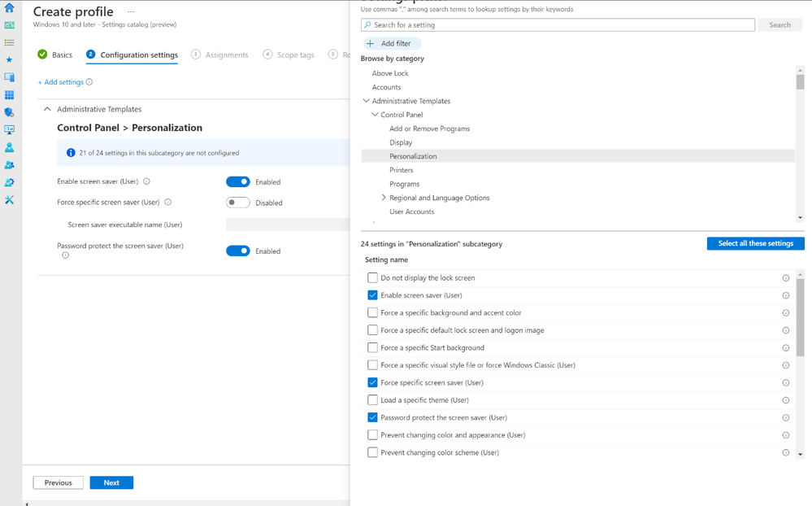Open Troubleshooting and support via wrench icon

pyautogui.click(x=9, y=201)
